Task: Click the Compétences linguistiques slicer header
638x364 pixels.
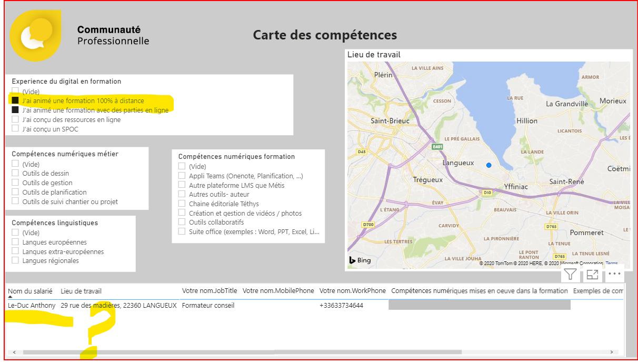Action: (55, 223)
